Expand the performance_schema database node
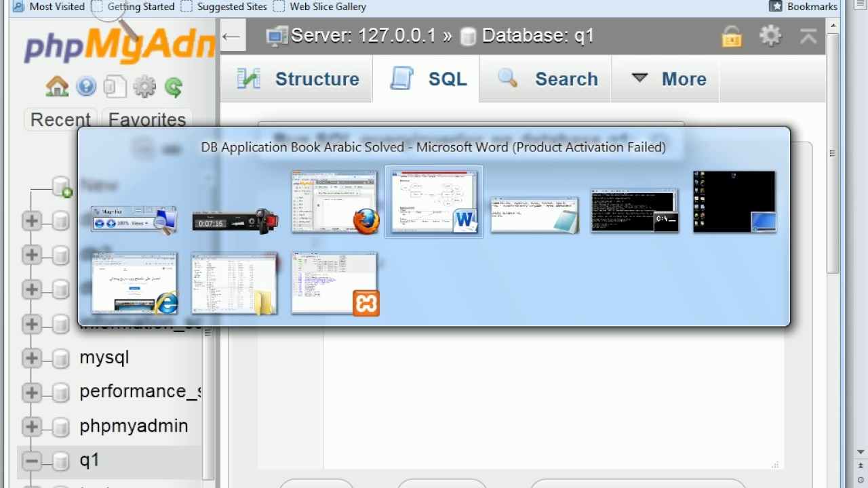 [31, 392]
